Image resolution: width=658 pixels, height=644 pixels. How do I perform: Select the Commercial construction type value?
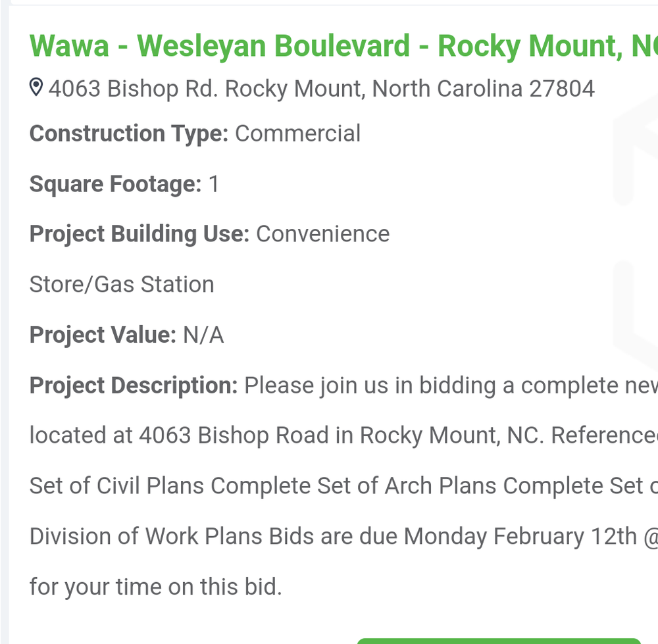[x=297, y=134]
